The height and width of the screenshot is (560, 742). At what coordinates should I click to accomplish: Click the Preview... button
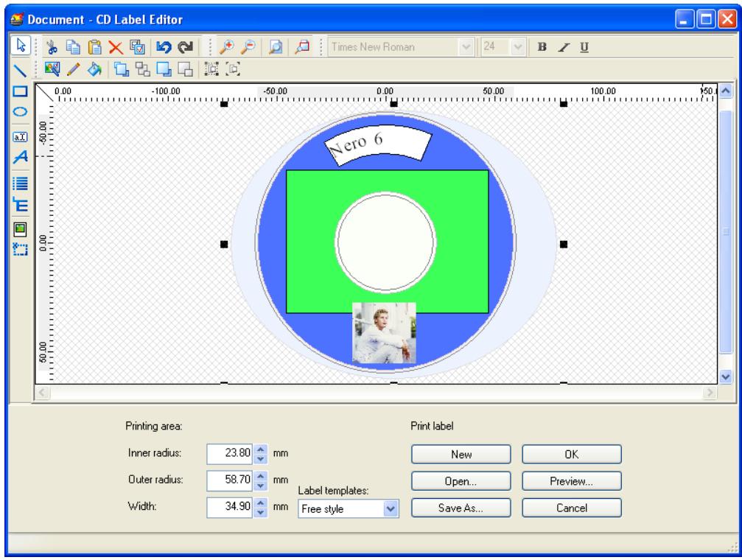572,481
